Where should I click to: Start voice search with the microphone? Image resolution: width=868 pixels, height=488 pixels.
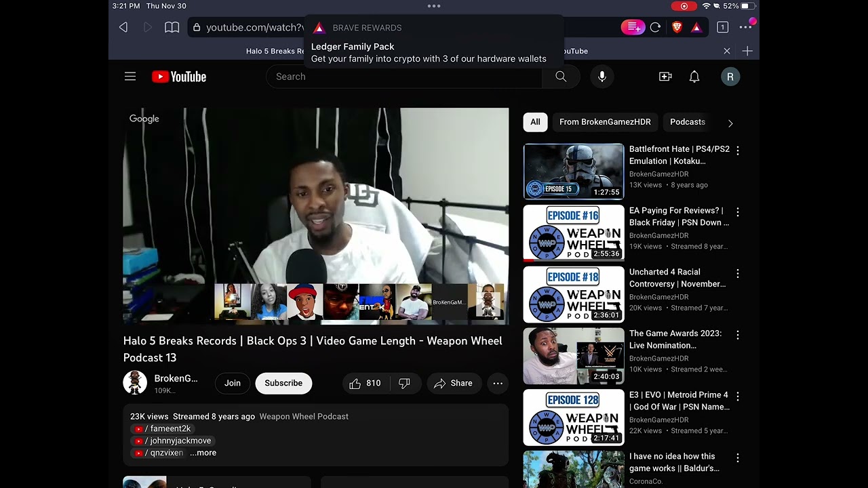point(601,77)
